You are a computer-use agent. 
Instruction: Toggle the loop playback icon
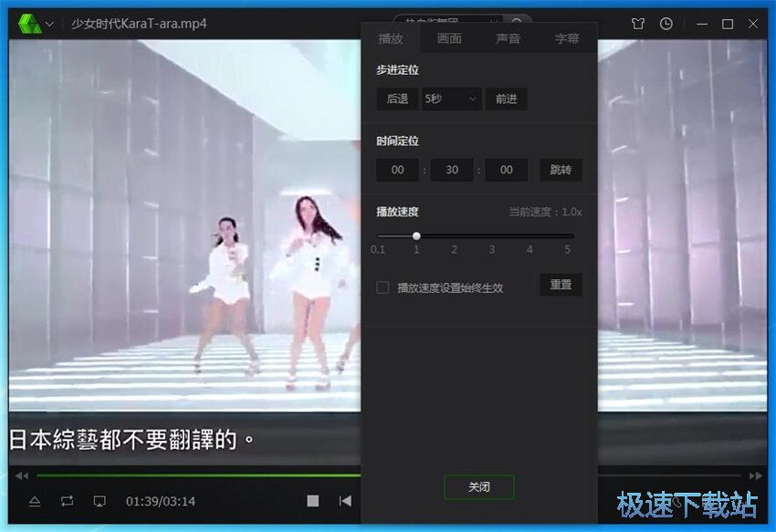67,501
